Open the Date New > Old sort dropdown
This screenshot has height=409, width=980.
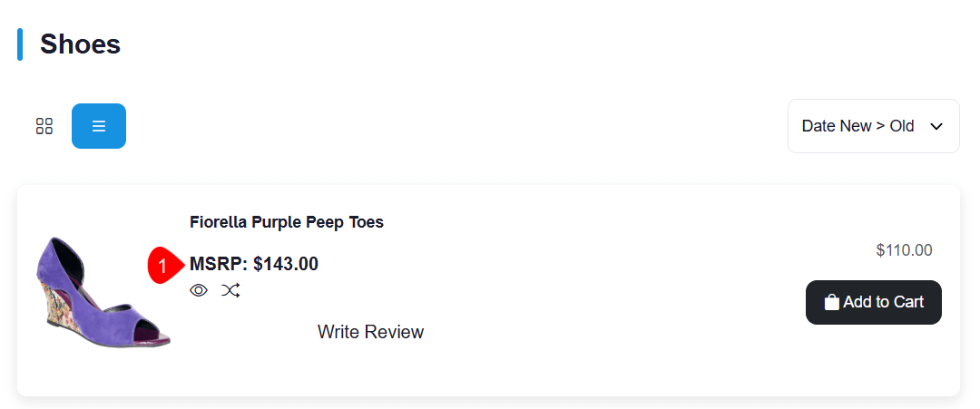click(x=873, y=126)
